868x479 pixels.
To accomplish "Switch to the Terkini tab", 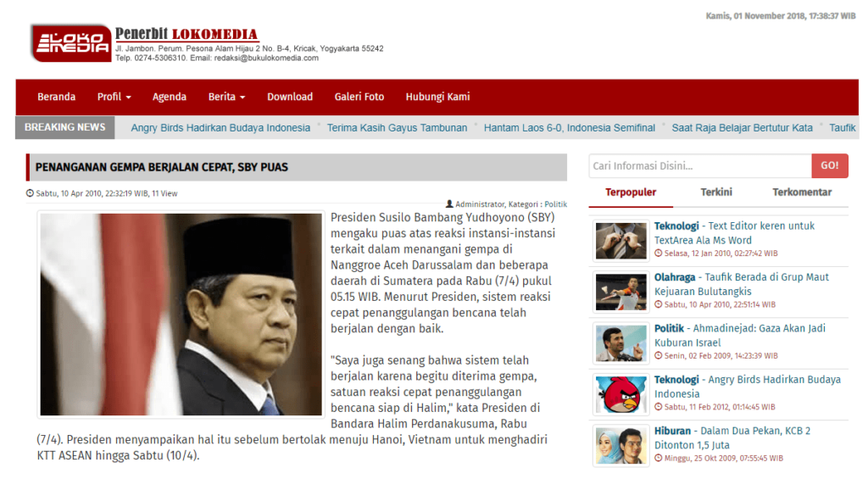I will [x=715, y=192].
